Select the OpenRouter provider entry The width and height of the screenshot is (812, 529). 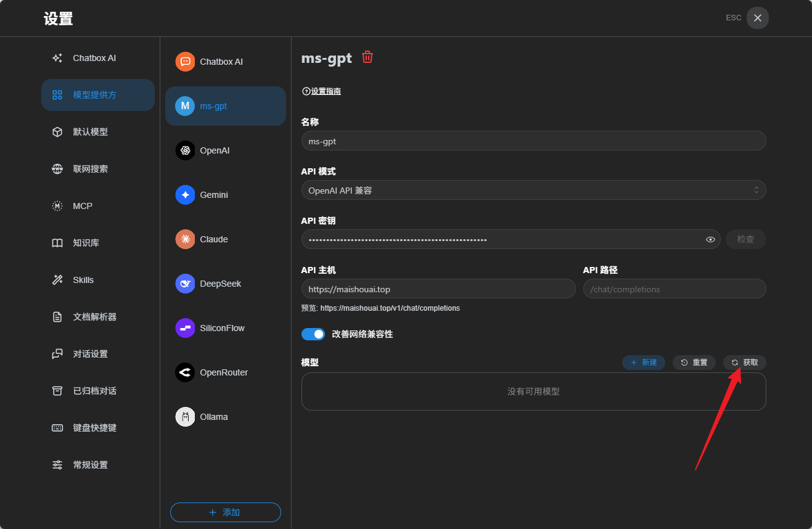point(226,372)
